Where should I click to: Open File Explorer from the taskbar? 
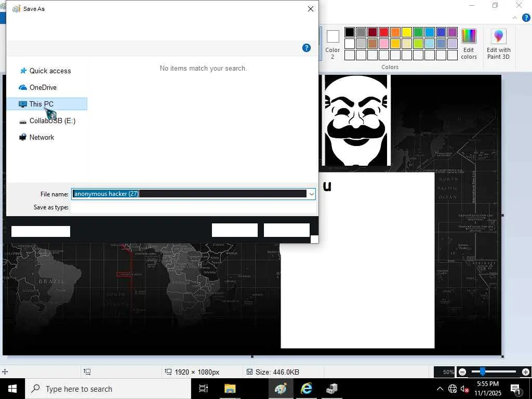coord(230,389)
